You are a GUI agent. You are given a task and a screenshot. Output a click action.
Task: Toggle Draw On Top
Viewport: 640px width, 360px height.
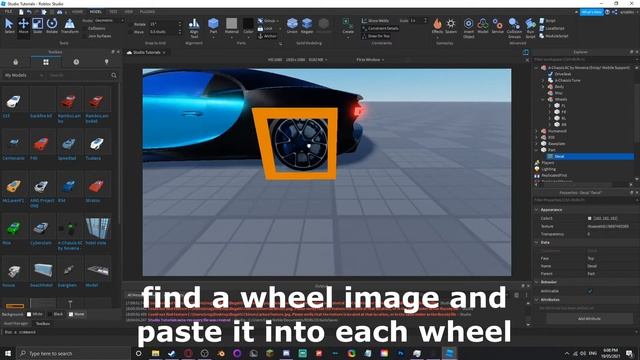376,36
